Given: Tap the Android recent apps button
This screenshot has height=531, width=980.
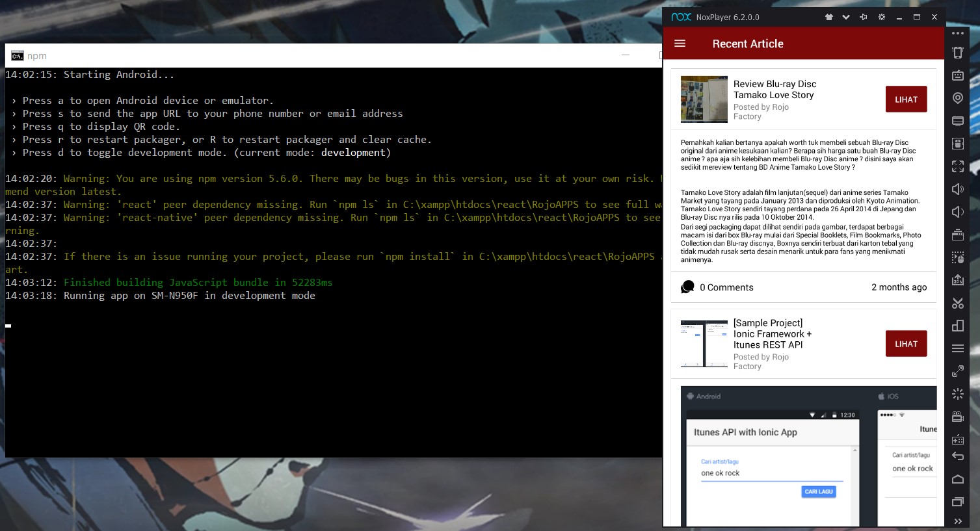Looking at the screenshot, I should coord(958,502).
